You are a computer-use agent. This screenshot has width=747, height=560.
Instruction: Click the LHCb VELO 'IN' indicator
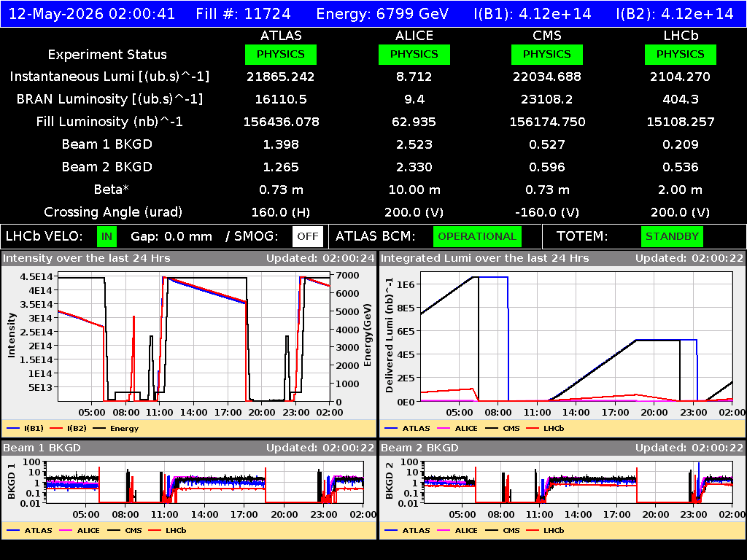tap(107, 237)
